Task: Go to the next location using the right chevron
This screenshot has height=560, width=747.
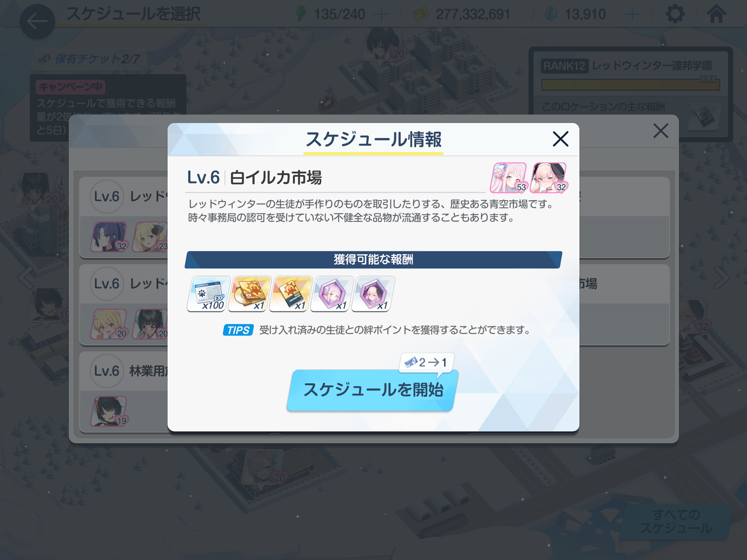Action: (x=721, y=278)
